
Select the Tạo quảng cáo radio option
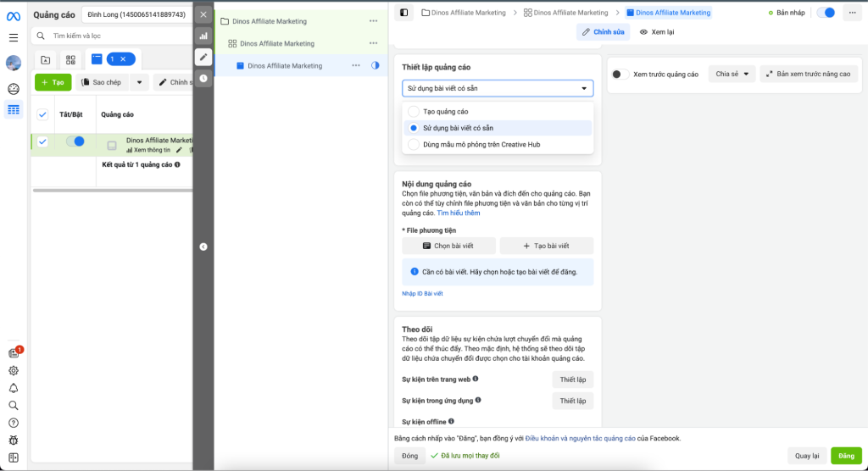pos(414,111)
